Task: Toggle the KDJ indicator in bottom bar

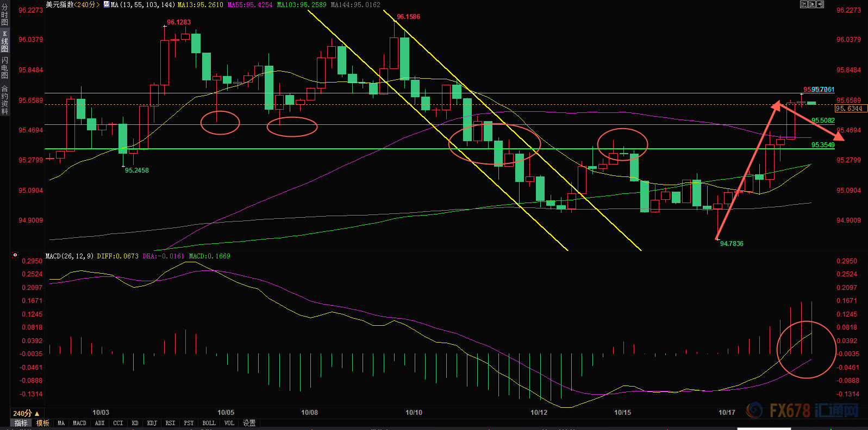Action: pos(152,423)
